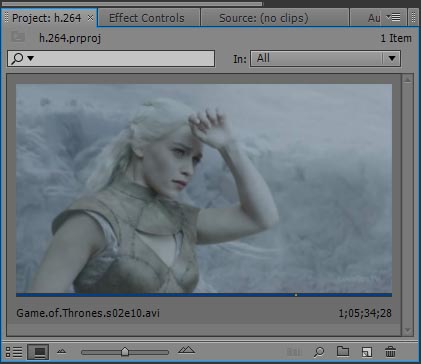Click the scrollbar up arrow

(408, 80)
